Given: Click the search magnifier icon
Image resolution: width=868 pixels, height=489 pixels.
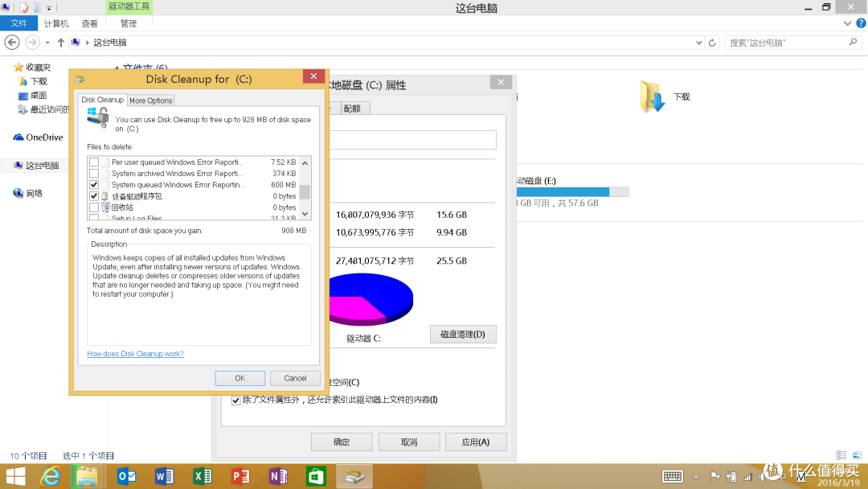Looking at the screenshot, I should point(853,42).
